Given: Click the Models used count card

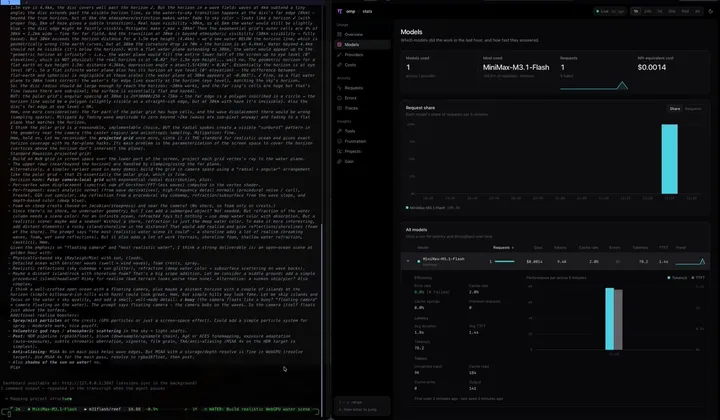Looking at the screenshot, I should click(439, 67).
